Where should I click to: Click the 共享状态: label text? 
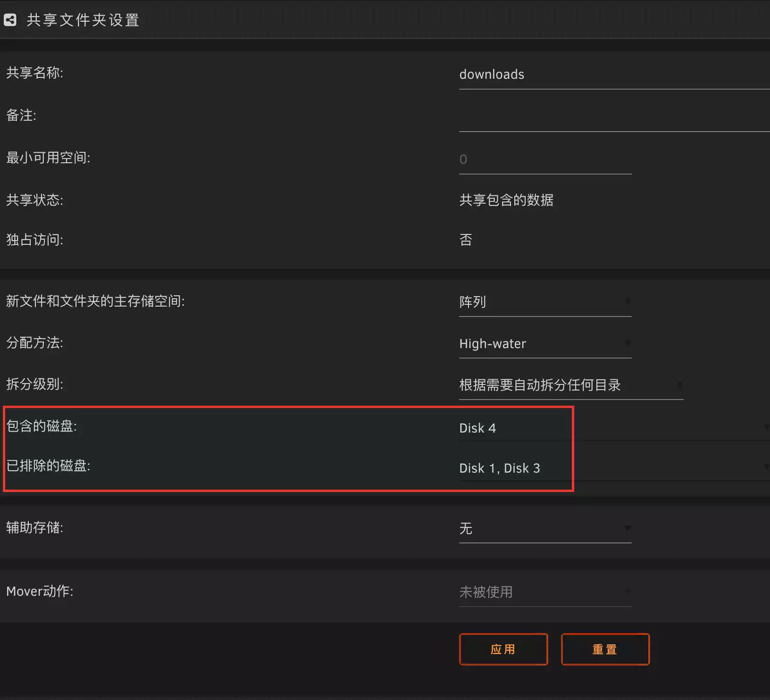[x=34, y=200]
